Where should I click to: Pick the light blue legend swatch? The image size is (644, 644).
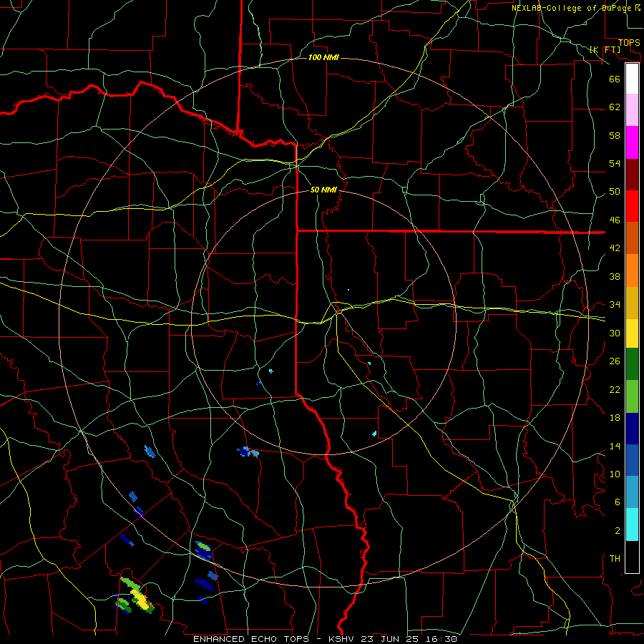(632, 492)
